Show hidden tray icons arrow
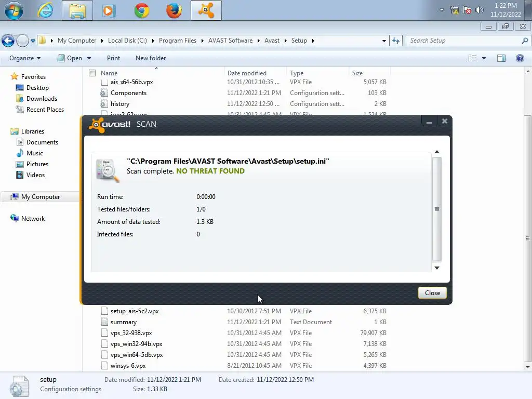This screenshot has height=399, width=532. click(x=442, y=10)
